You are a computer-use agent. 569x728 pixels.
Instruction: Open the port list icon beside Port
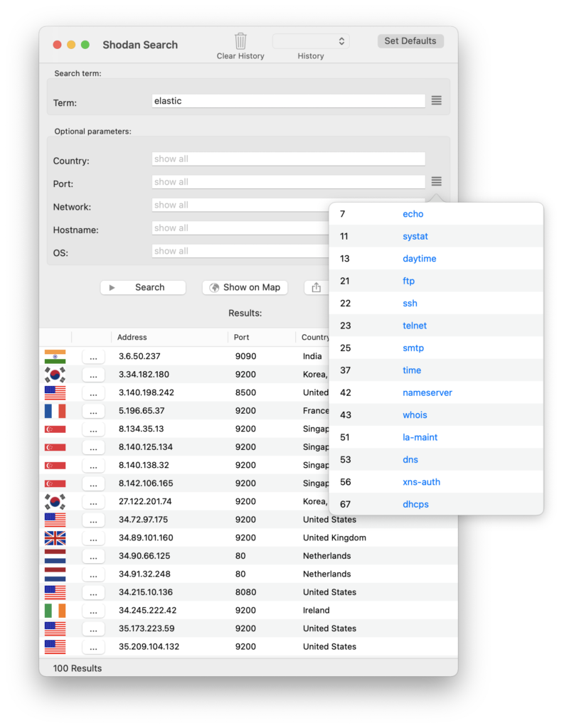tap(436, 181)
